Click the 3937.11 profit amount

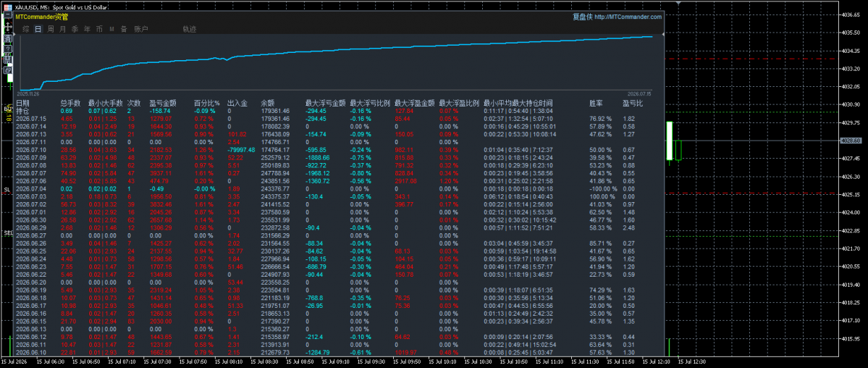tap(161, 173)
